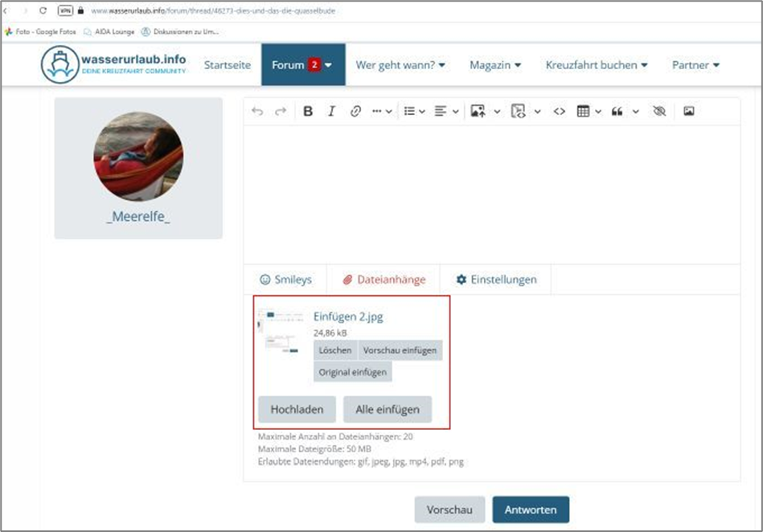The height and width of the screenshot is (532, 763).
Task: Insert code with the angle brackets icon
Action: [560, 112]
